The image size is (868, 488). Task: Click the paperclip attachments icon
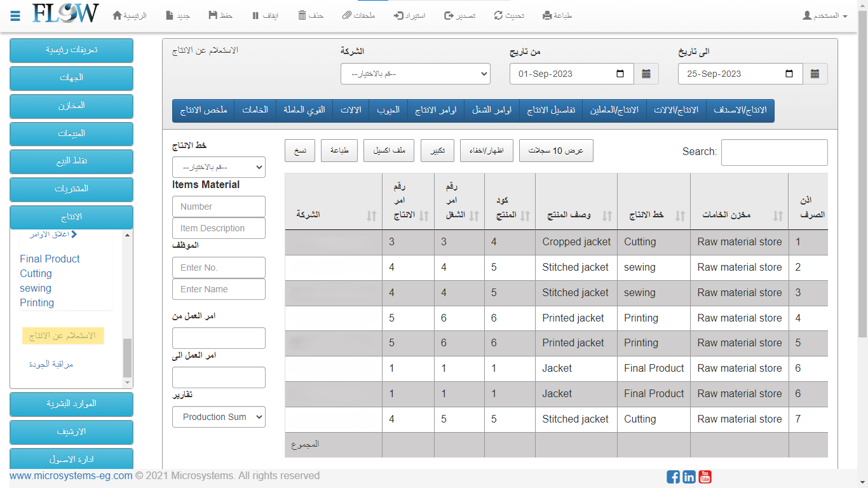[346, 15]
